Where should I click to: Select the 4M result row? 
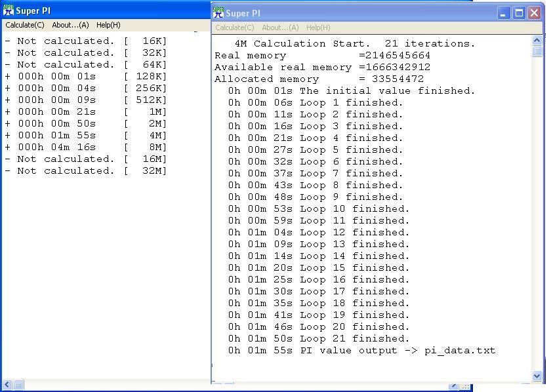click(85, 135)
